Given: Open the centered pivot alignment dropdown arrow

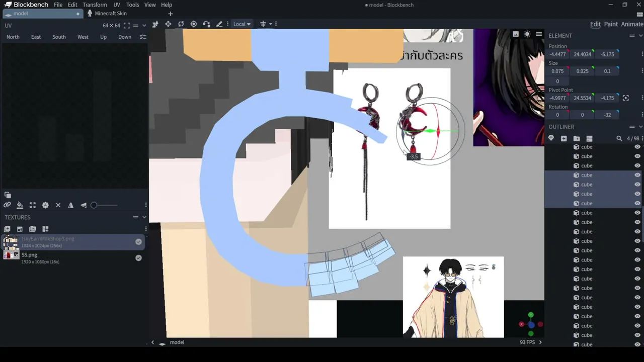Looking at the screenshot, I should click(x=270, y=24).
